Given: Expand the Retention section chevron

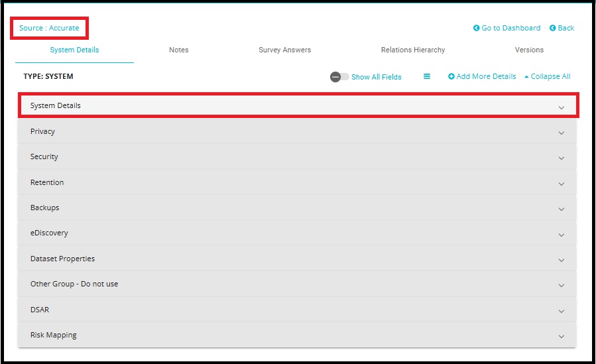Looking at the screenshot, I should (561, 184).
